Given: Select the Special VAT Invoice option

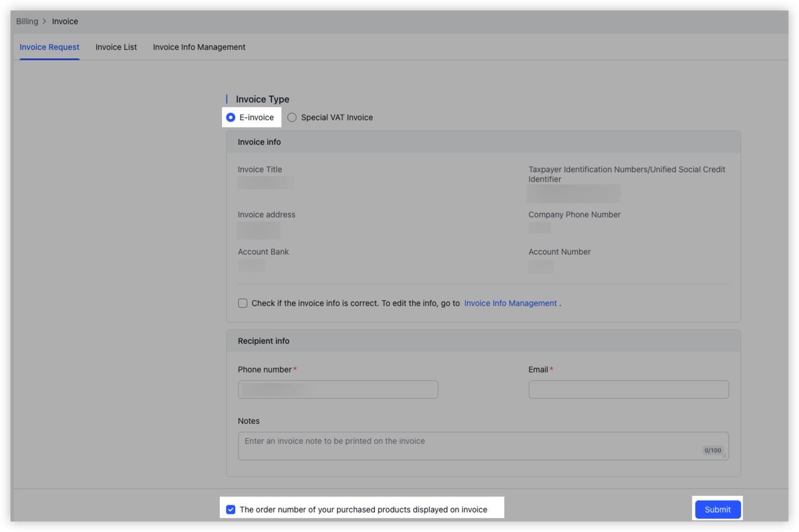Looking at the screenshot, I should (292, 117).
